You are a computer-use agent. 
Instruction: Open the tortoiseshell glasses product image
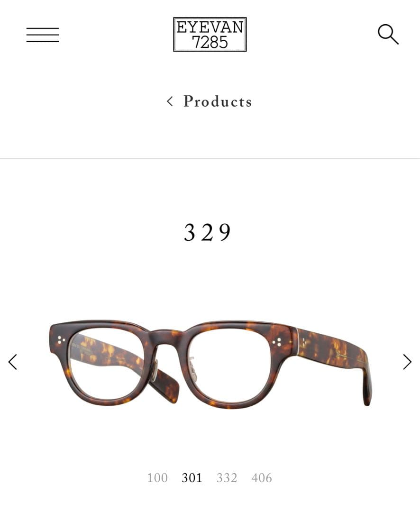pyautogui.click(x=210, y=364)
